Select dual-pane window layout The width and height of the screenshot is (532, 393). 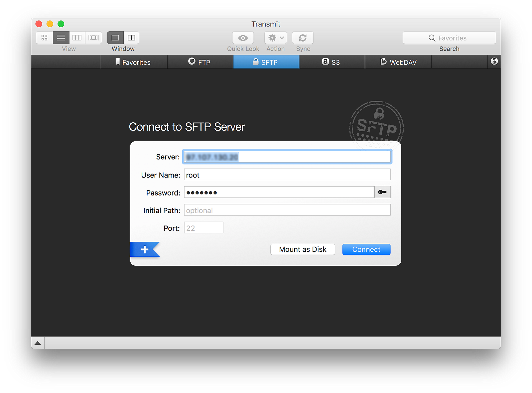click(x=131, y=38)
